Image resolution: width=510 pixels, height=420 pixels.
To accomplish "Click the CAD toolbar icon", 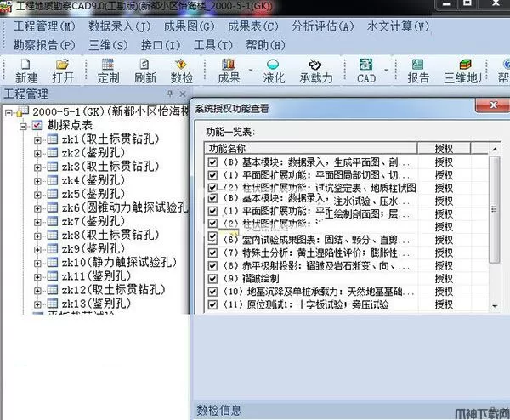I will (x=365, y=64).
